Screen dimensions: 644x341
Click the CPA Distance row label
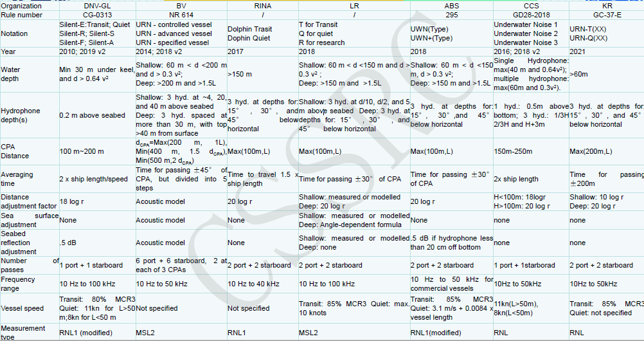(x=30, y=151)
